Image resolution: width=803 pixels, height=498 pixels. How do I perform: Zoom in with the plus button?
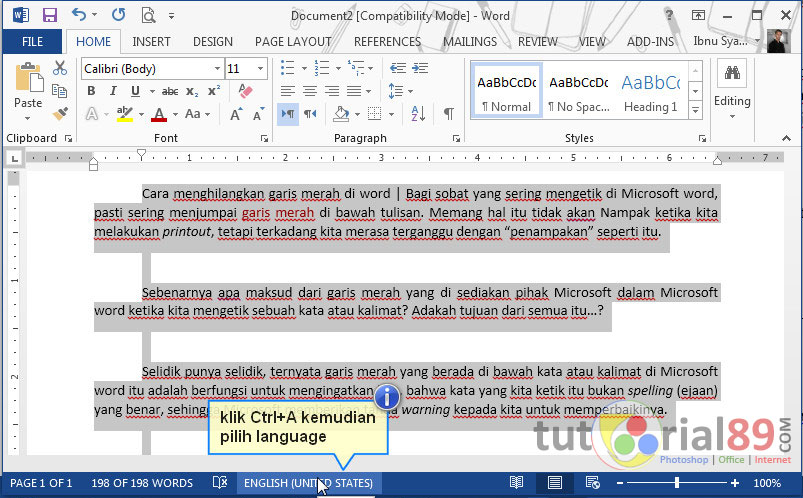click(735, 483)
